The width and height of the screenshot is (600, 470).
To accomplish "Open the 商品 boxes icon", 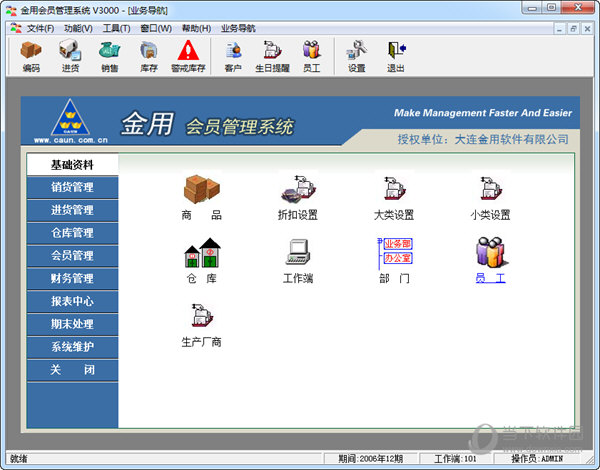I will pos(202,189).
